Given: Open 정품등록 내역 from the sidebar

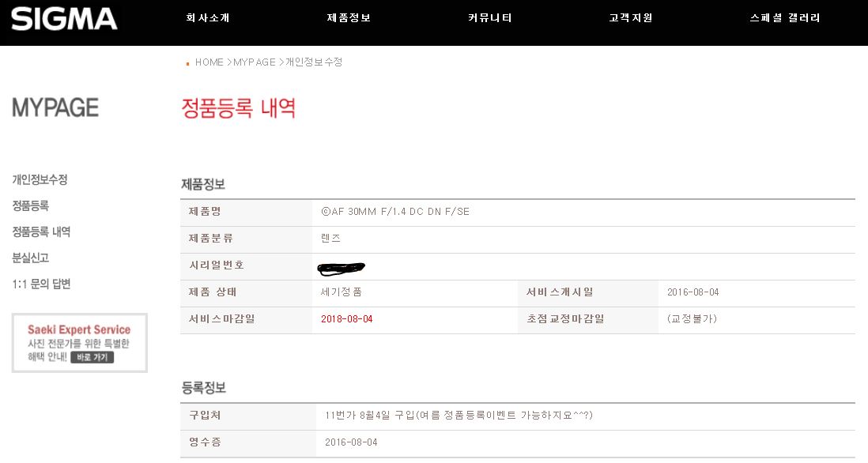Looking at the screenshot, I should point(41,232).
